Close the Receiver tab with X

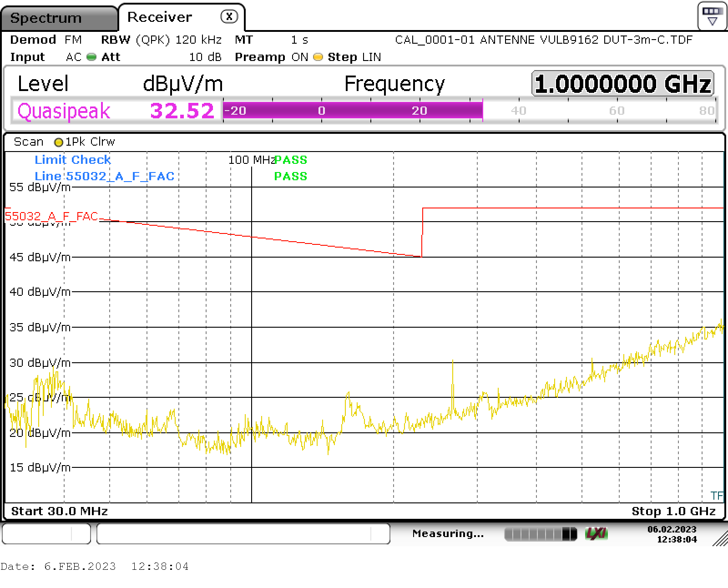[229, 17]
